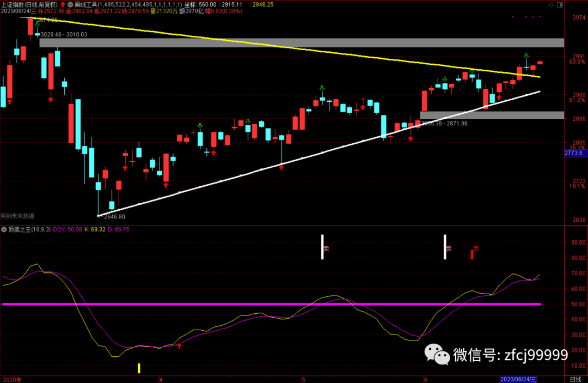Click the D: 66.75 indicator value
The image size is (588, 383).
coord(119,229)
